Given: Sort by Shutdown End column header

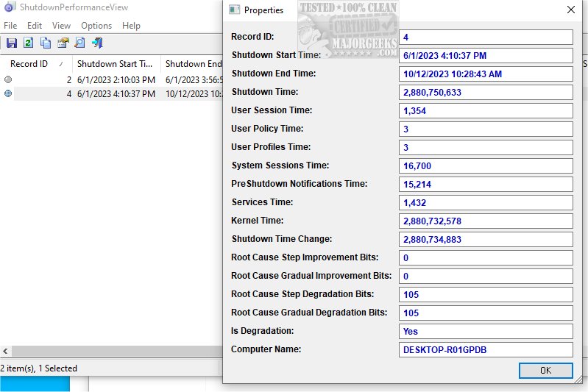Looking at the screenshot, I should pyautogui.click(x=192, y=64).
